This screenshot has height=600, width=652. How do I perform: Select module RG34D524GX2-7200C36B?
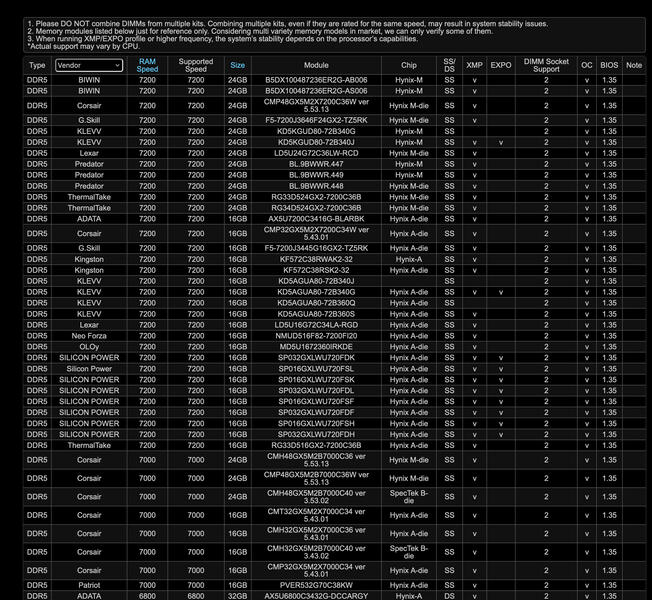(316, 208)
